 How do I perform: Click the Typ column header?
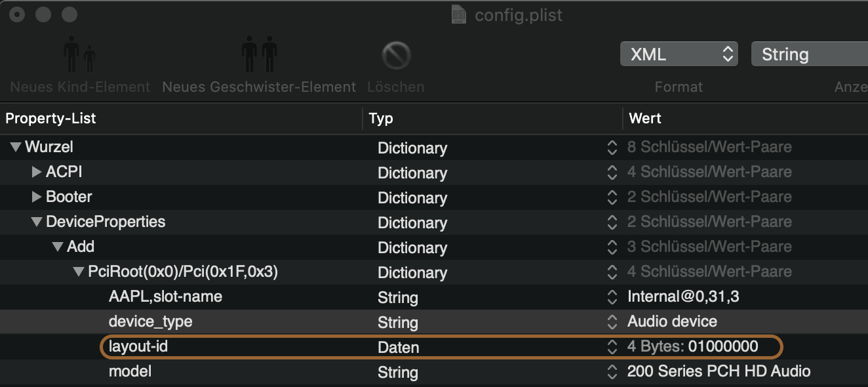(x=381, y=119)
